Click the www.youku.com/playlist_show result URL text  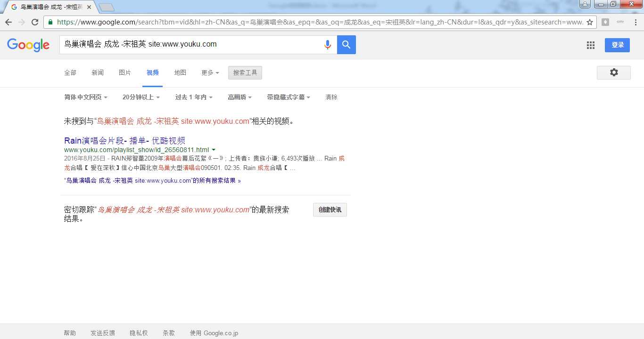point(136,150)
